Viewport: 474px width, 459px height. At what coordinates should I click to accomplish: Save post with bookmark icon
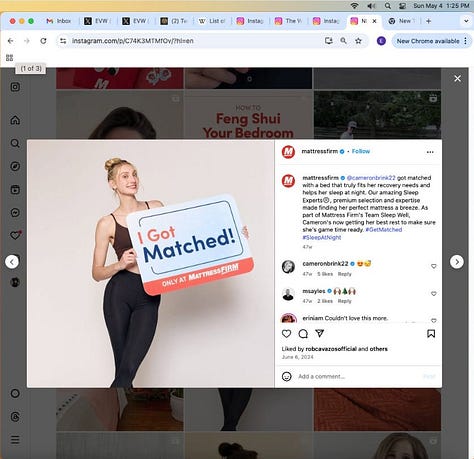431,334
